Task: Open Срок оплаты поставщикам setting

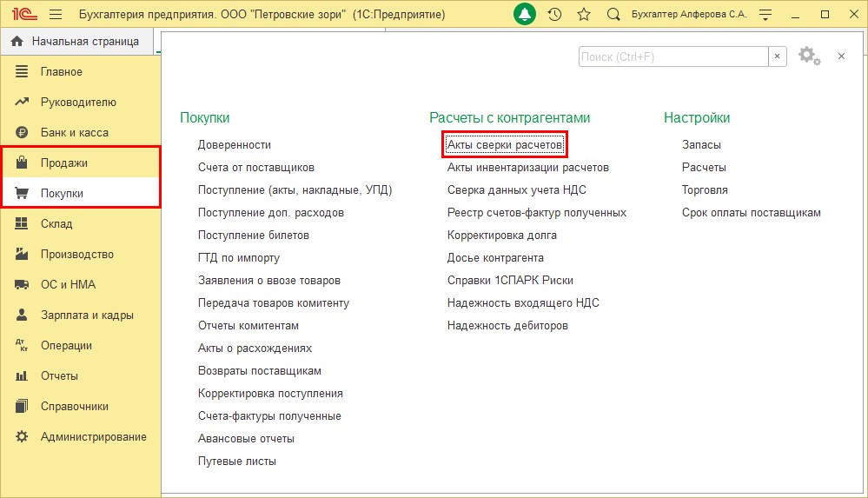Action: coord(752,213)
